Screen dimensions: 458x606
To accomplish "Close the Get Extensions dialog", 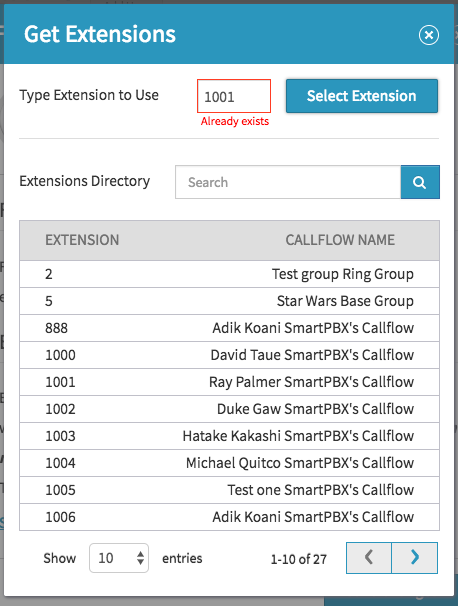I will (x=429, y=35).
